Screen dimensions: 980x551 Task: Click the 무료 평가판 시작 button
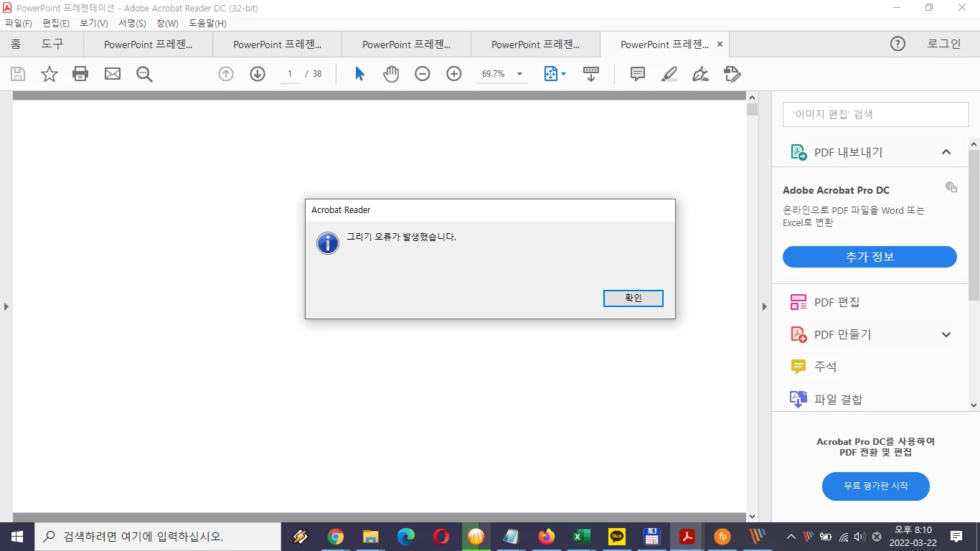(876, 486)
